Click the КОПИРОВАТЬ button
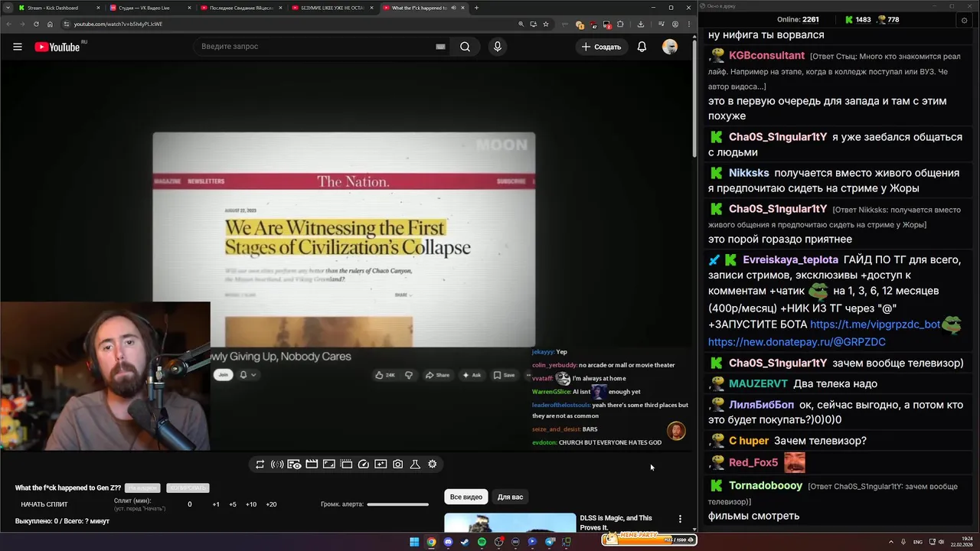The width and height of the screenshot is (980, 551). (188, 487)
